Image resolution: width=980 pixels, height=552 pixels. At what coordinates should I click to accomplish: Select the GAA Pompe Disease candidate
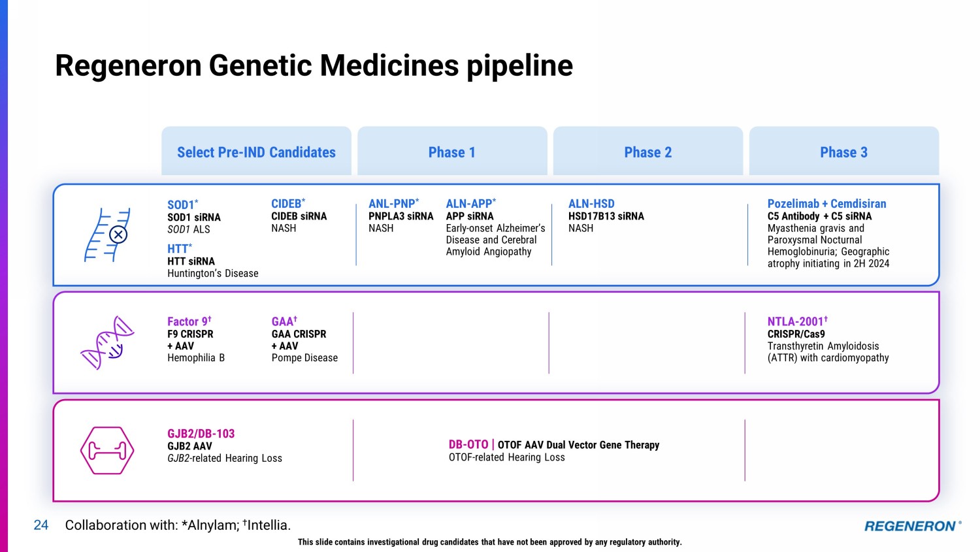284,321
